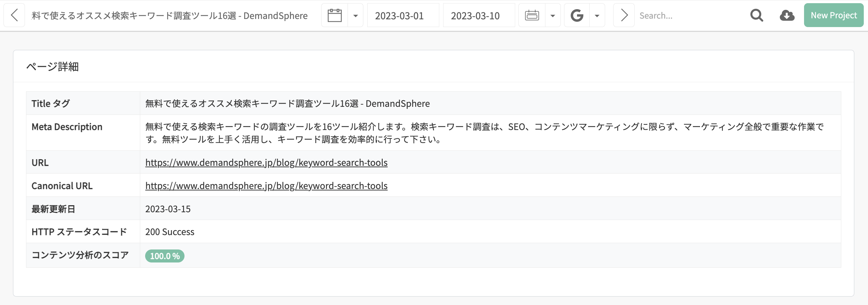This screenshot has width=868, height=305.
Task: Expand the date range preset dropdown arrow
Action: pos(553,15)
